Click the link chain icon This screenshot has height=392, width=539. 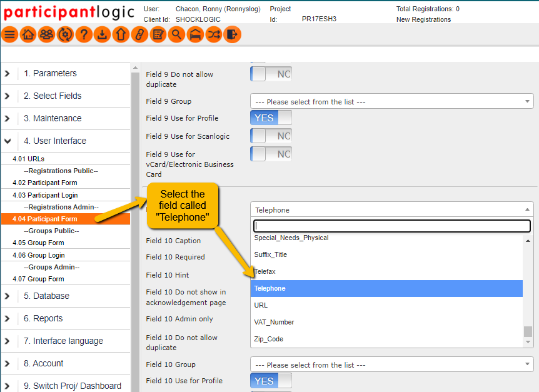pos(139,35)
